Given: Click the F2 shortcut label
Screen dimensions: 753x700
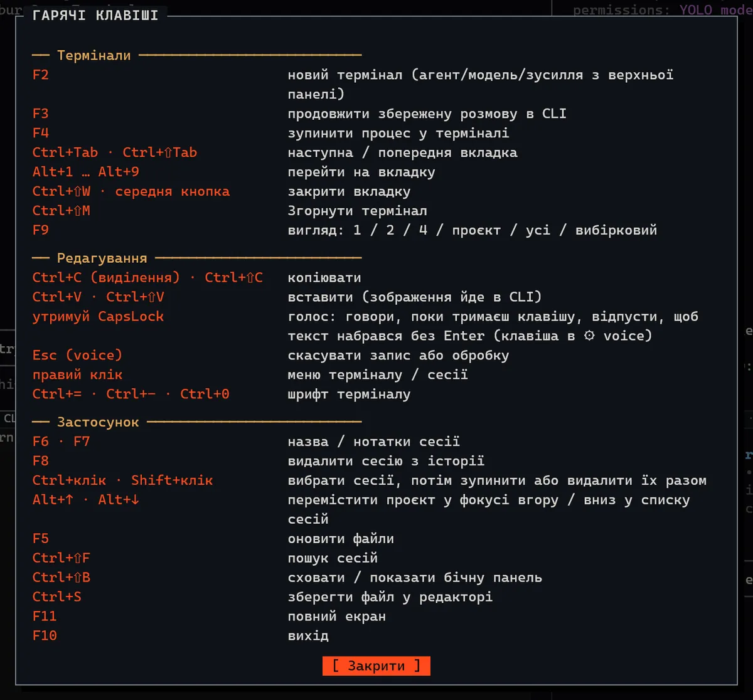Looking at the screenshot, I should [x=41, y=75].
